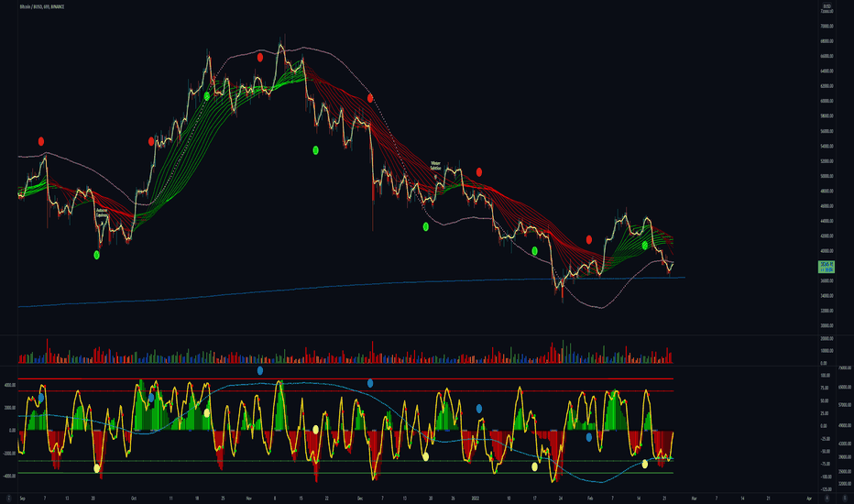The width and height of the screenshot is (854, 504).
Task: Click the yellow indicator dot near October 20
Action: [206, 413]
